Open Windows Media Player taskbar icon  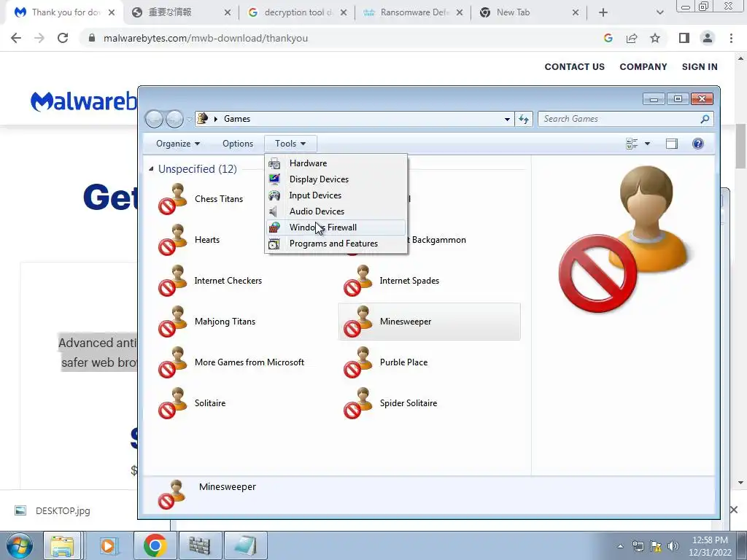(x=109, y=545)
